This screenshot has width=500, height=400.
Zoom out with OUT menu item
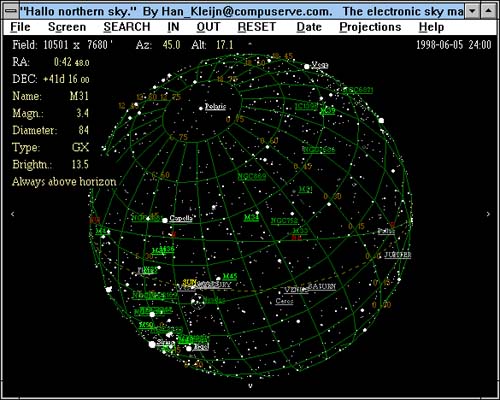coord(208,27)
